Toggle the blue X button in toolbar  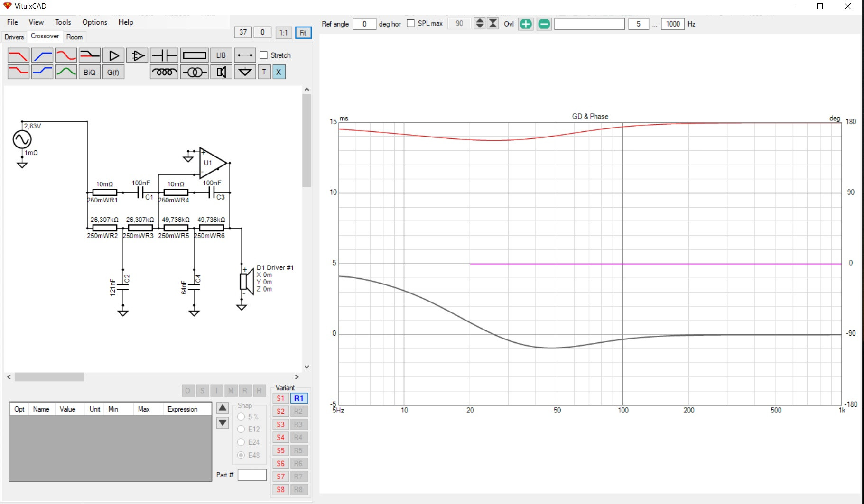click(279, 72)
